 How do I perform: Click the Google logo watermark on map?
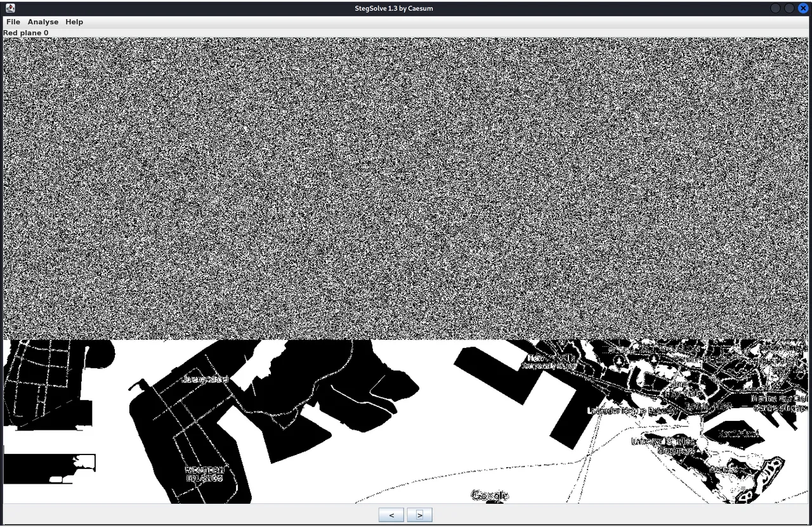pos(490,495)
